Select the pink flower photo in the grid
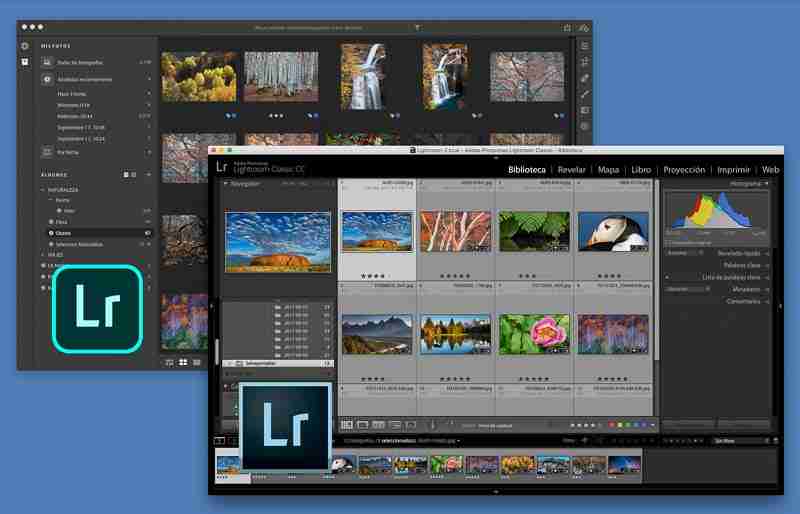The width and height of the screenshot is (800, 514). (534, 334)
